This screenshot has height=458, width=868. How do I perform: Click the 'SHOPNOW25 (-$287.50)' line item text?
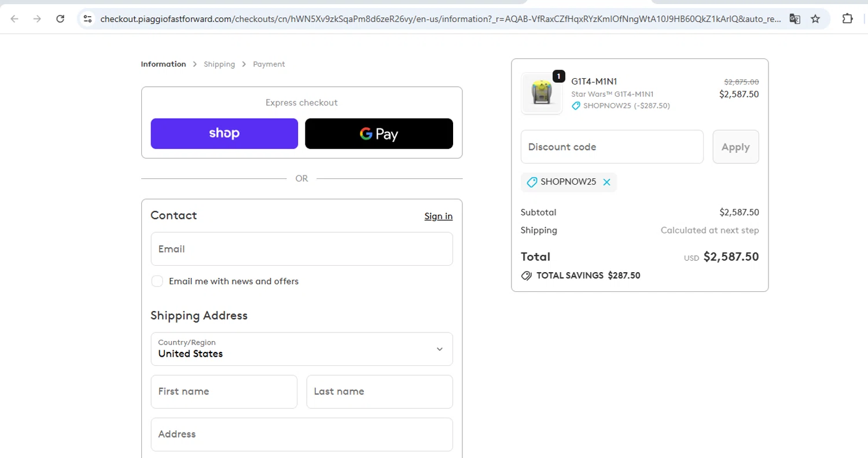click(x=626, y=106)
